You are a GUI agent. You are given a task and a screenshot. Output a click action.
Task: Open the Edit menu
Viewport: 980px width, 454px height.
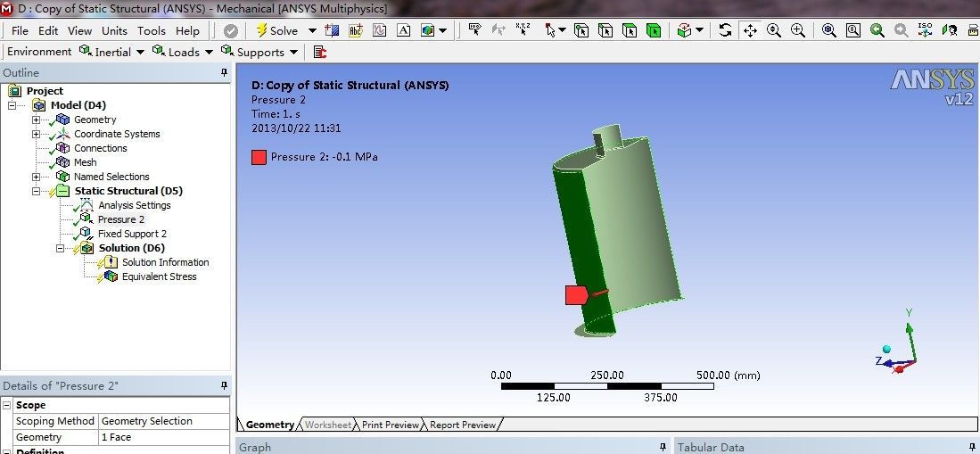click(x=48, y=30)
